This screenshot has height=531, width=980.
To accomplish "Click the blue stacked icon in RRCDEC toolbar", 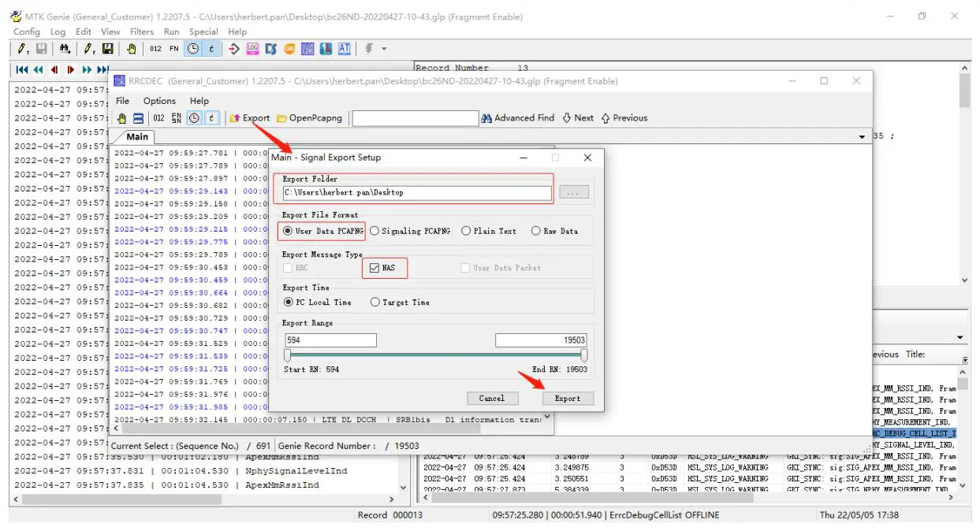I will (138, 118).
